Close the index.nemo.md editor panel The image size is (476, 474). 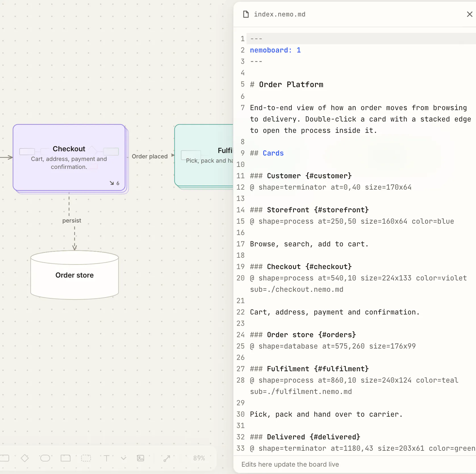(469, 14)
